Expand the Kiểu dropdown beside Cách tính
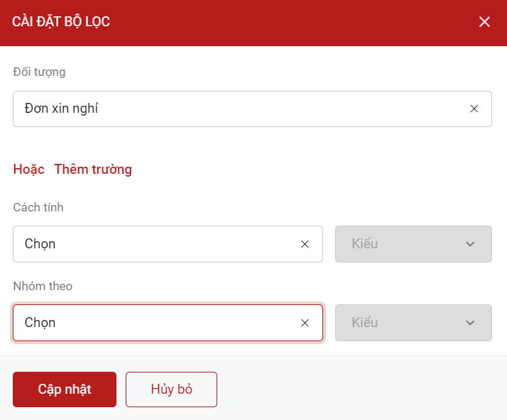 pos(405,244)
